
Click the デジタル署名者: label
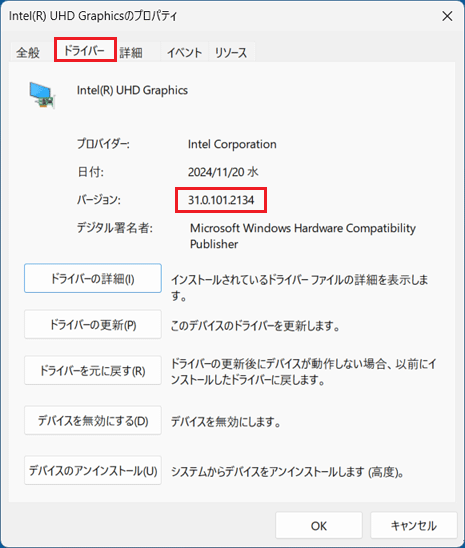pos(115,228)
